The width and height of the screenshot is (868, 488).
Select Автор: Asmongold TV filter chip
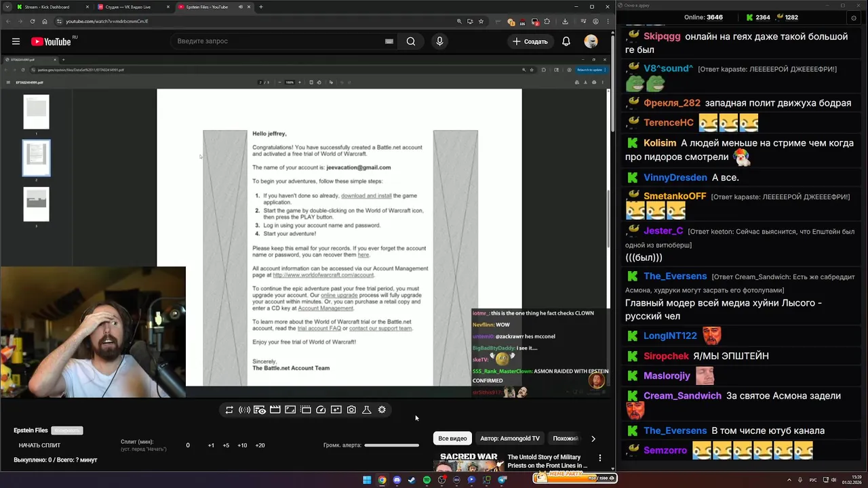tap(510, 439)
